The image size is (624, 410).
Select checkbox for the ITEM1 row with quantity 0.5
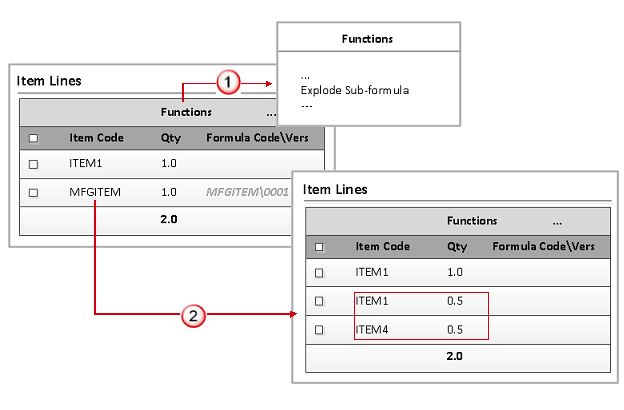(320, 300)
